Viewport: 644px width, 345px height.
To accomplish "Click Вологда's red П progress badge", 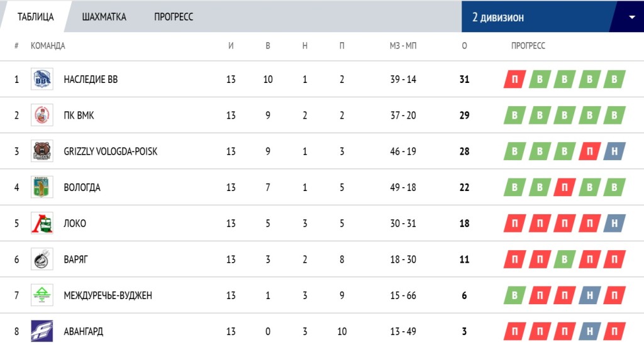I will click(565, 187).
